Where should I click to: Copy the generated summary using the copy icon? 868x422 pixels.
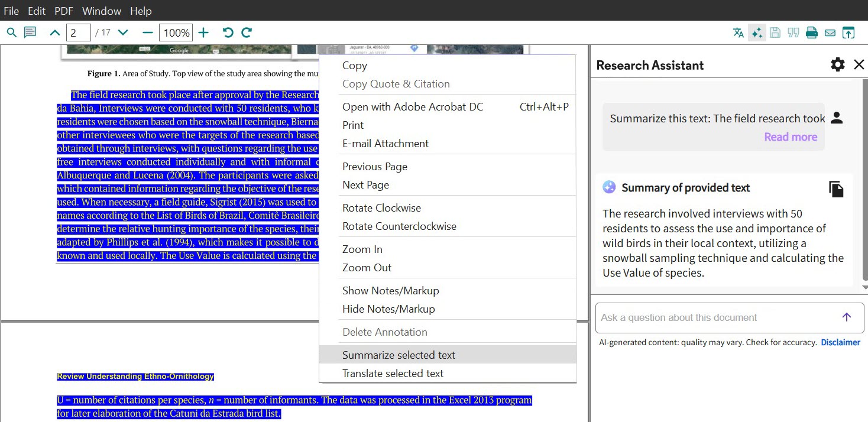point(837,188)
